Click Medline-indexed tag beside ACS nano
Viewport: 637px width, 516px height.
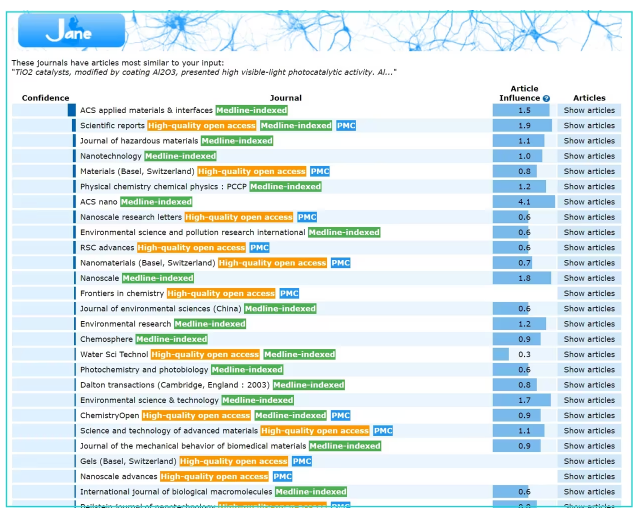pyautogui.click(x=156, y=202)
